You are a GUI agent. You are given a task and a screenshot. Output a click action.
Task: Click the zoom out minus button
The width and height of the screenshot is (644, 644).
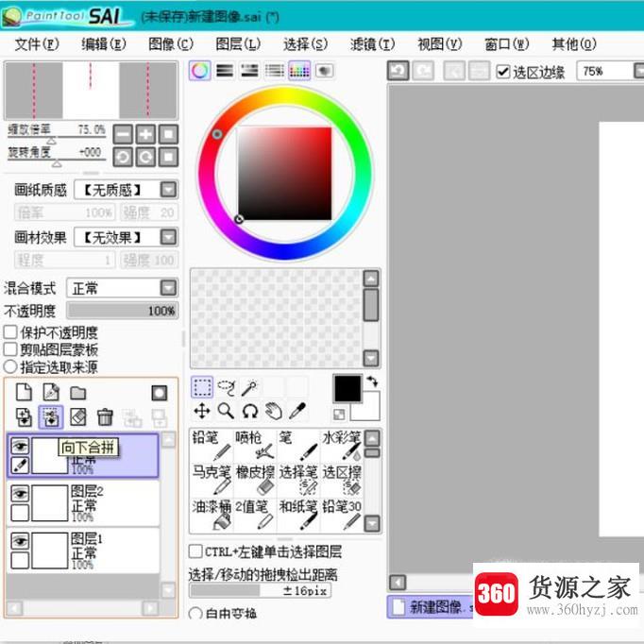123,134
